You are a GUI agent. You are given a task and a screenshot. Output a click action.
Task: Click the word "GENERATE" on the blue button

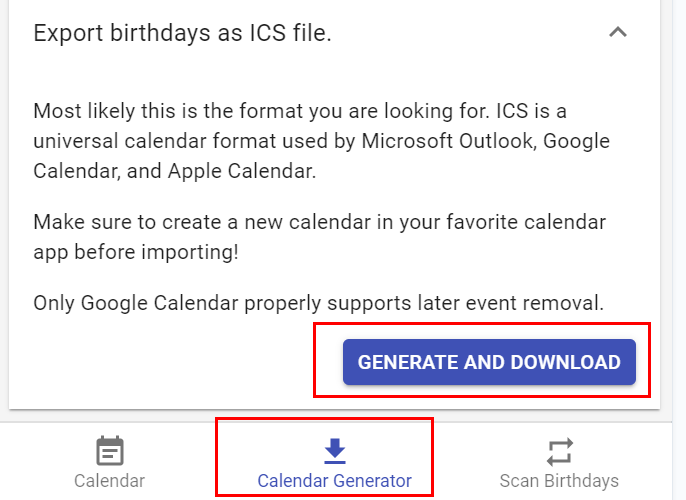click(408, 362)
